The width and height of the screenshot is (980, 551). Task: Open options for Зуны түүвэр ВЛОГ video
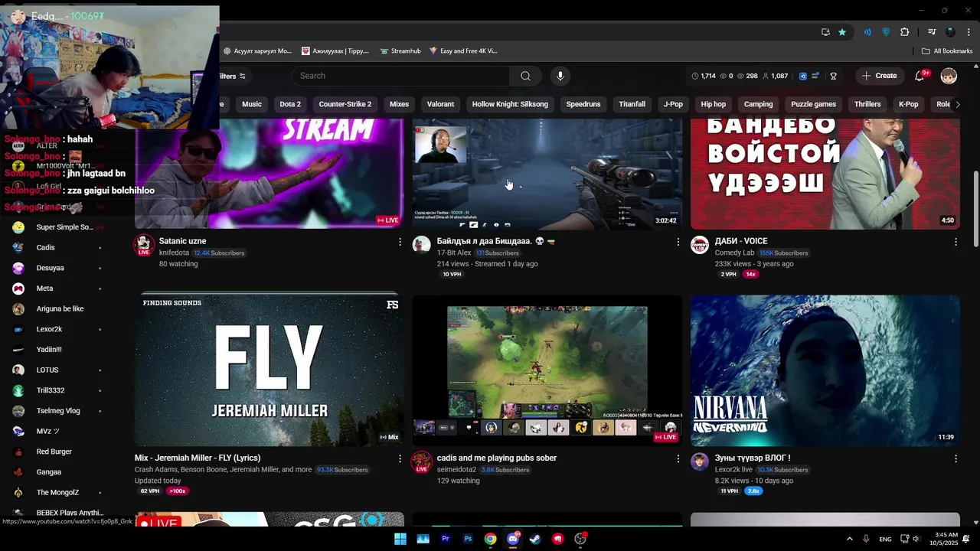(x=955, y=458)
